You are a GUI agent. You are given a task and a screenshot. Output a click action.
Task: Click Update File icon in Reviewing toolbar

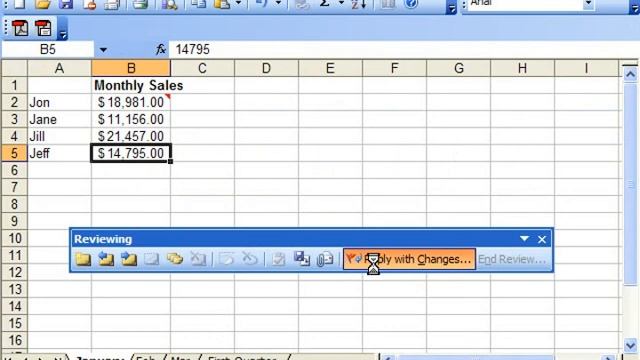coord(302,259)
